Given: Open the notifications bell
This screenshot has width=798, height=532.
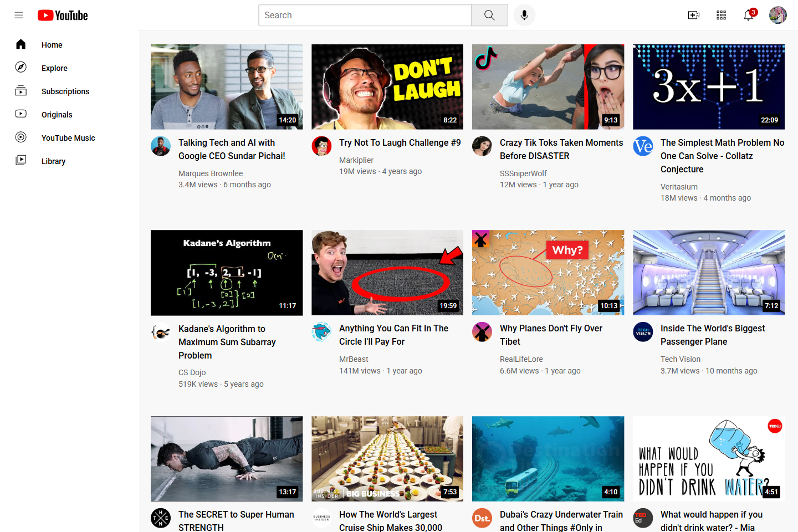Looking at the screenshot, I should tap(748, 16).
